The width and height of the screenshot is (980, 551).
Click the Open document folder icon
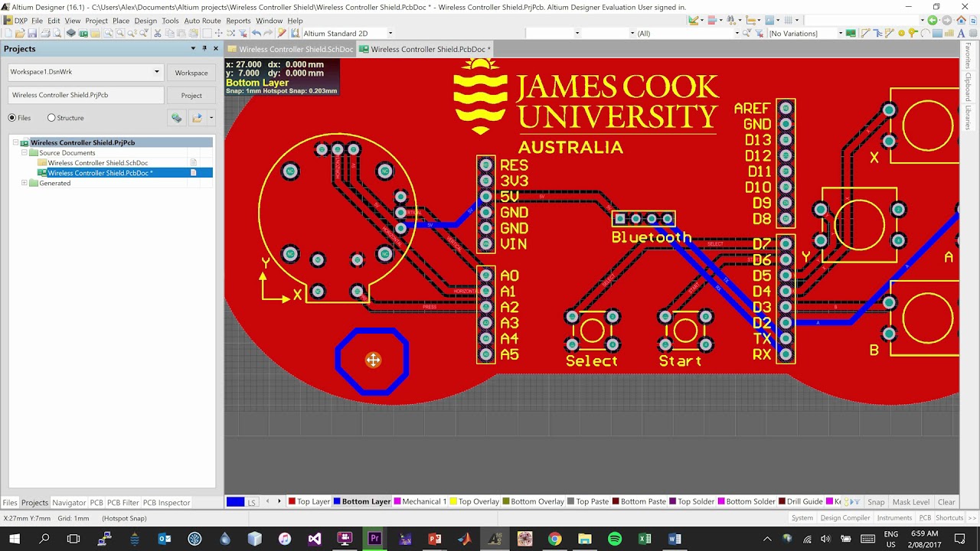point(20,33)
